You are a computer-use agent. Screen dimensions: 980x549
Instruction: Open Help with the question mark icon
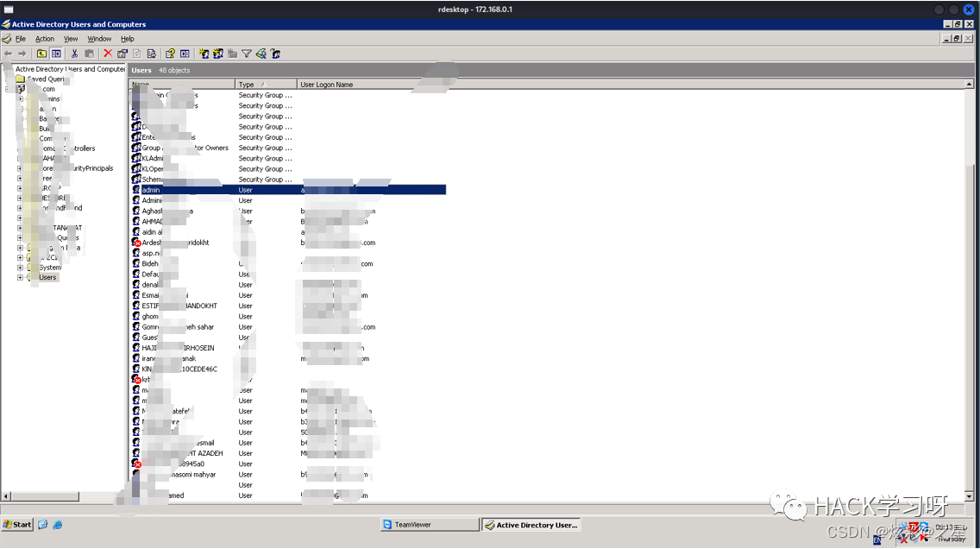[170, 54]
